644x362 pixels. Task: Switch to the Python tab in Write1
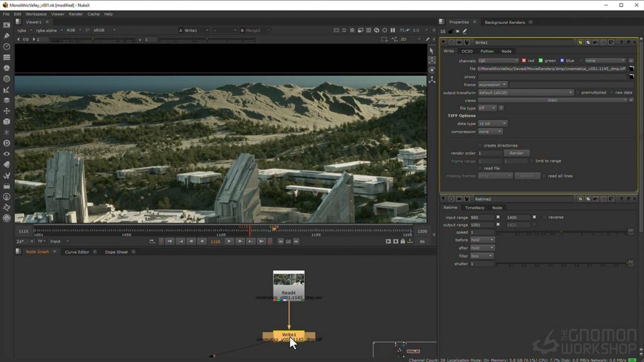tap(487, 52)
